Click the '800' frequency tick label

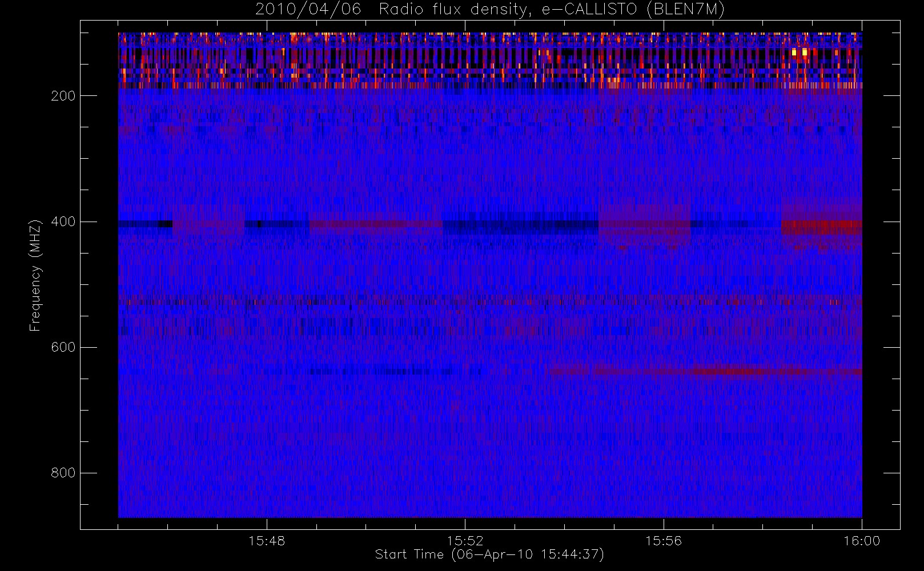coord(63,473)
